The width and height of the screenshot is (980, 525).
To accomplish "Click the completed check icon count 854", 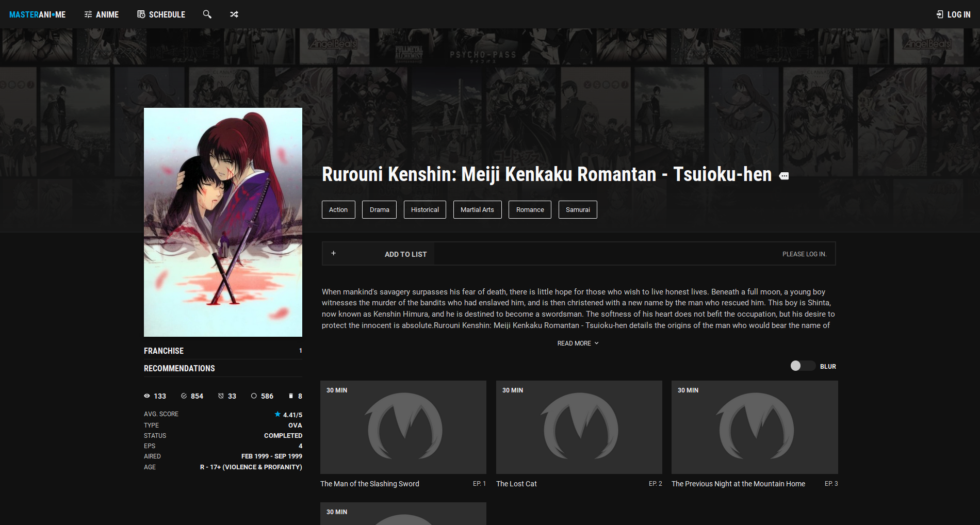I will coord(192,396).
